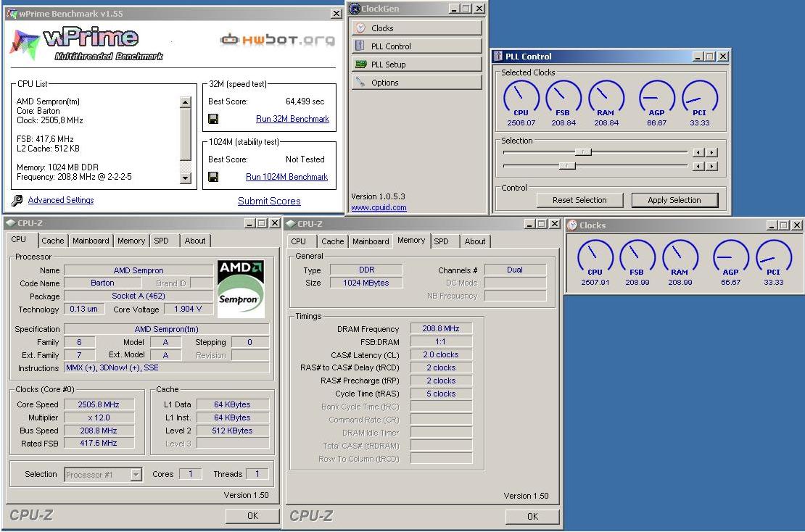The width and height of the screenshot is (805, 532).
Task: Click lower slider left arrow stepper
Action: 698,166
